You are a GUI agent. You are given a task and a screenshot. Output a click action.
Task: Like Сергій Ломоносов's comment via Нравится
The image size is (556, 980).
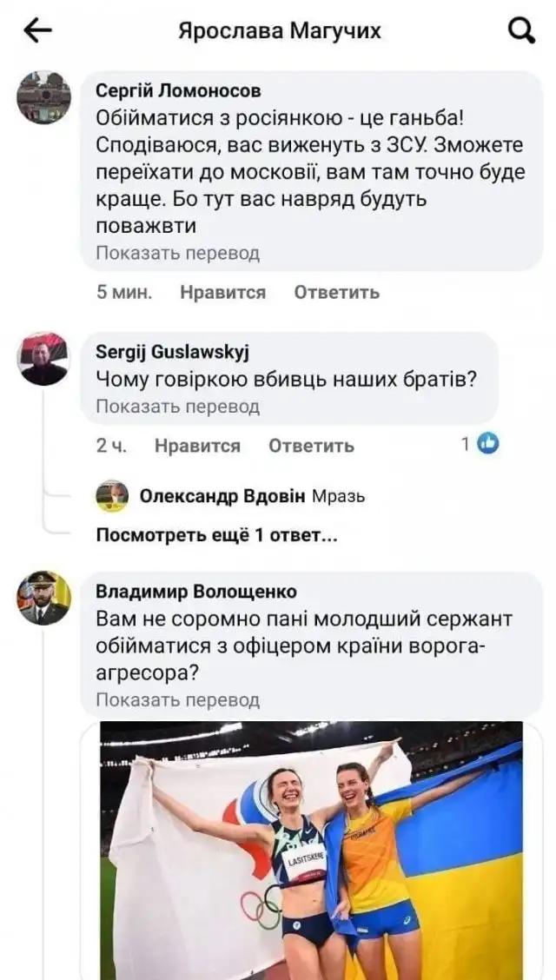(222, 293)
